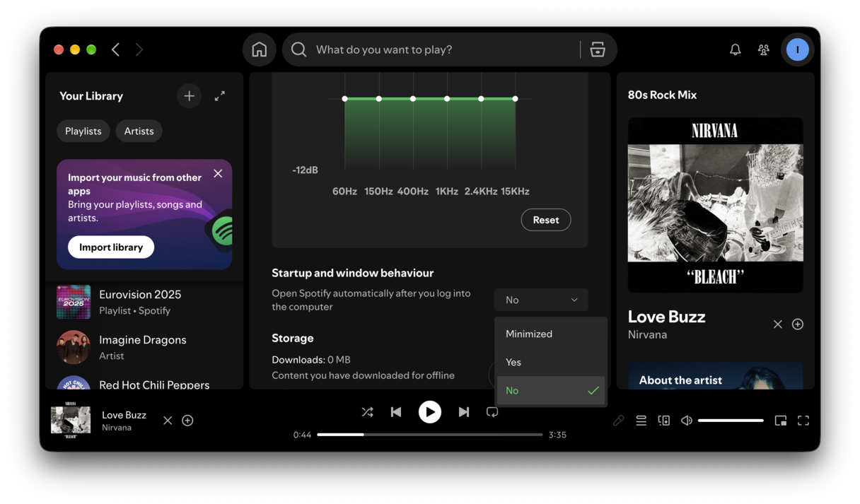Reset the equalizer
The height and width of the screenshot is (504, 860).
(546, 220)
